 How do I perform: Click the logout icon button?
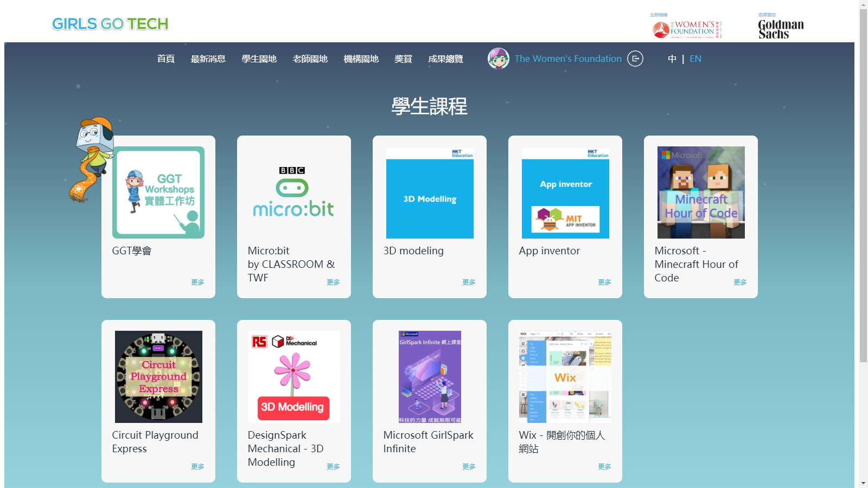coord(635,59)
